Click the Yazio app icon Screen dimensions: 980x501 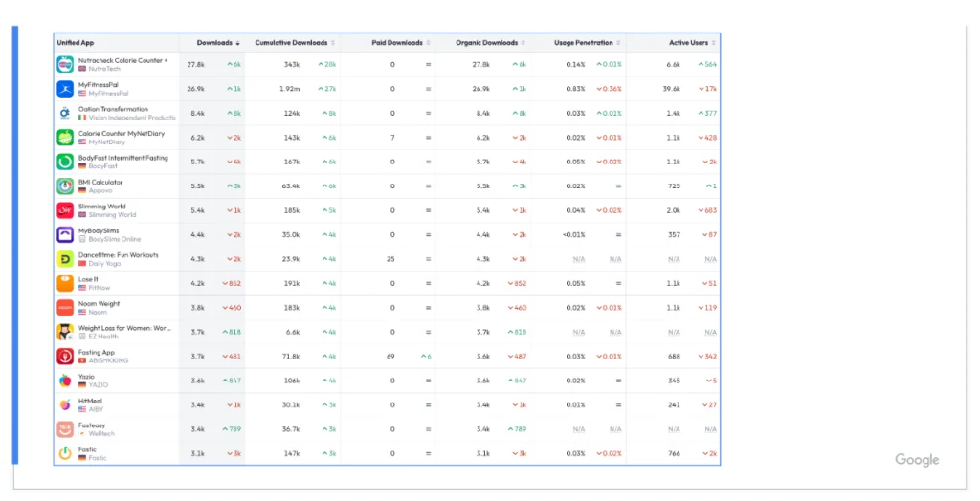point(65,381)
